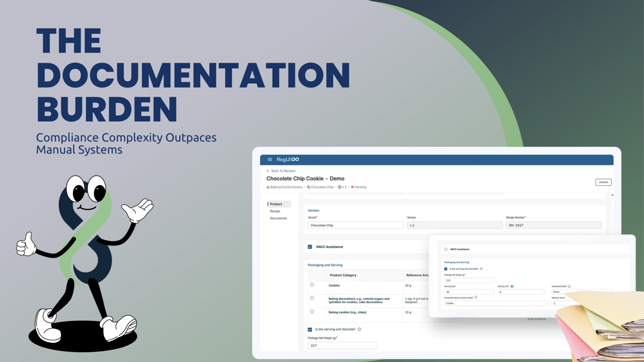
Task: Open the Documents section
Action: point(278,218)
